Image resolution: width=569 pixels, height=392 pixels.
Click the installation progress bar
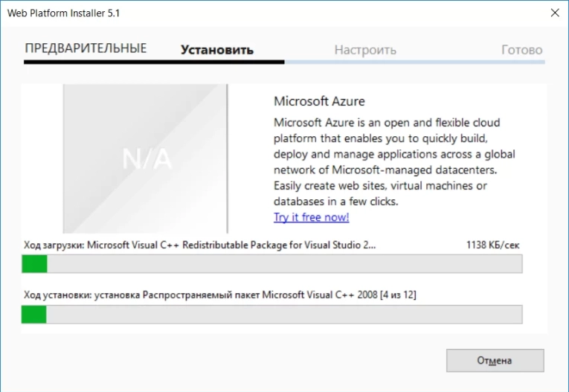[x=272, y=315]
